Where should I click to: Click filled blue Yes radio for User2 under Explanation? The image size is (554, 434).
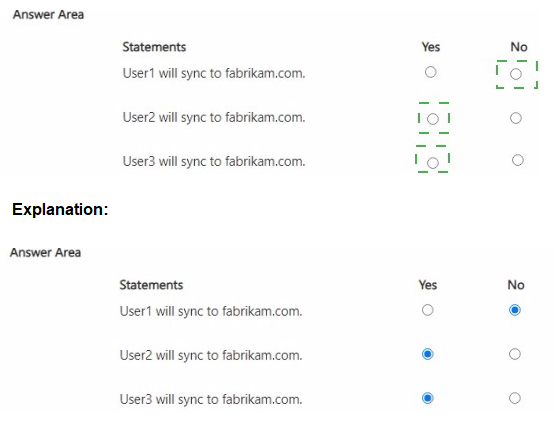(x=428, y=354)
